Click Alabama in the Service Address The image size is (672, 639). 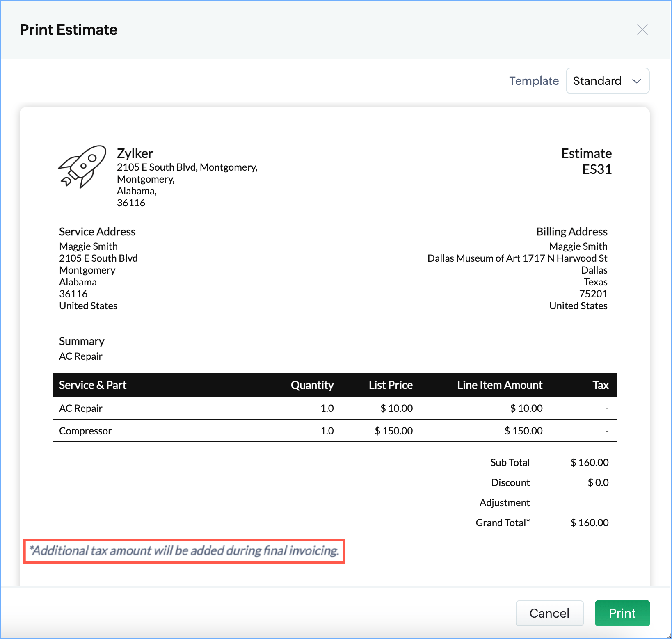point(78,282)
